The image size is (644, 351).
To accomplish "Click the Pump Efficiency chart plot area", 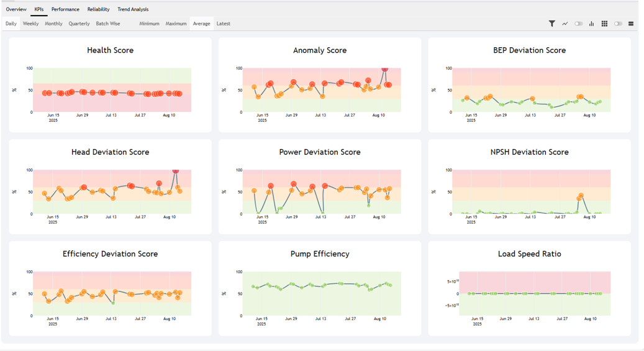I will click(321, 294).
